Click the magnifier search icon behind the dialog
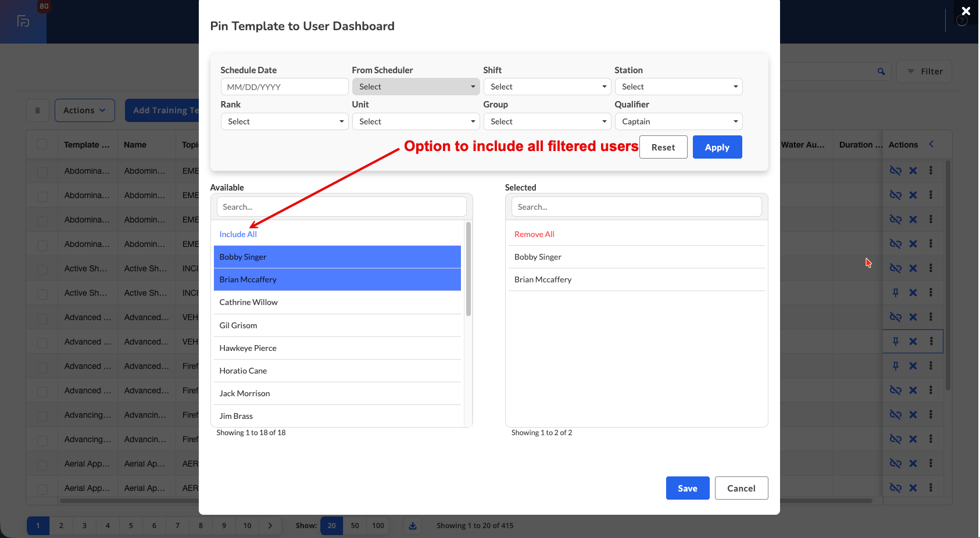 point(881,71)
